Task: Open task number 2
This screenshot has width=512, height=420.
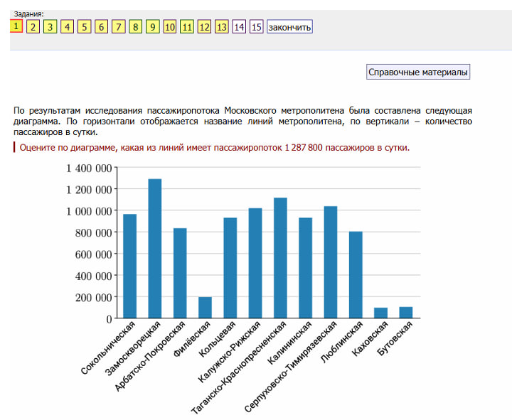Action: pyautogui.click(x=33, y=27)
